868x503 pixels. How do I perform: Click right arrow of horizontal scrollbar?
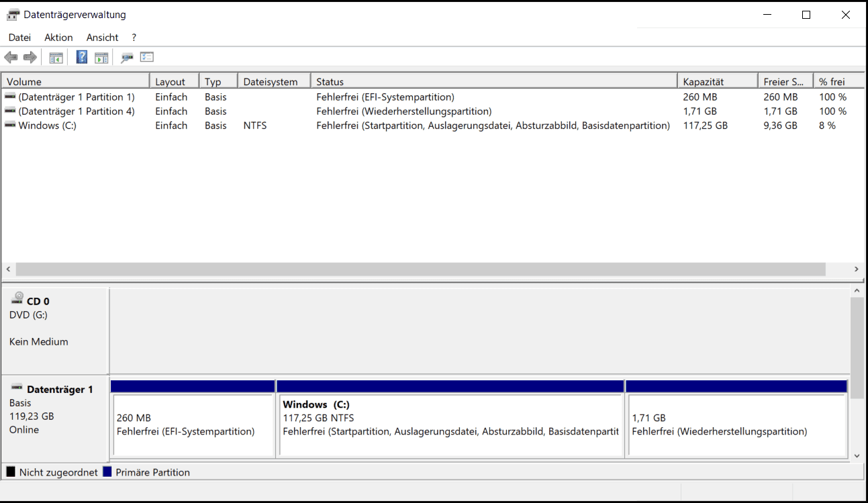pos(856,269)
